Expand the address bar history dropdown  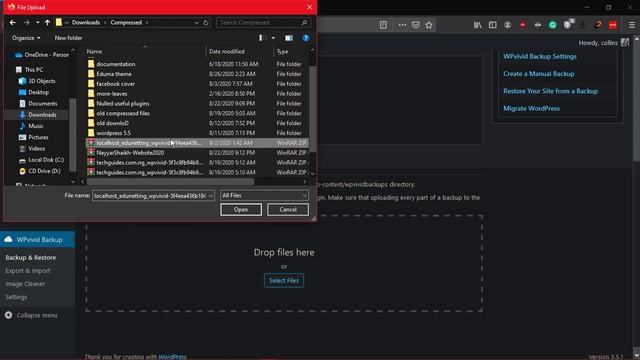[196, 23]
